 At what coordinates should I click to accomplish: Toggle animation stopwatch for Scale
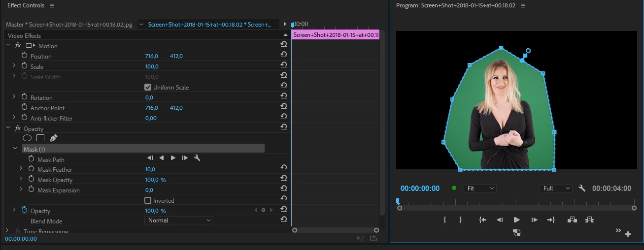tap(24, 66)
